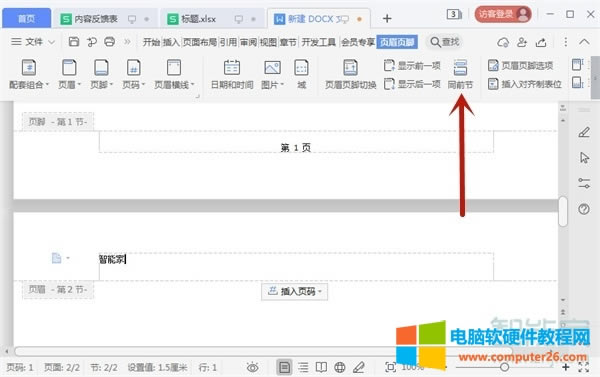Expand the 页码 page number dropdown
Image resolution: width=600 pixels, height=377 pixels.
134,75
